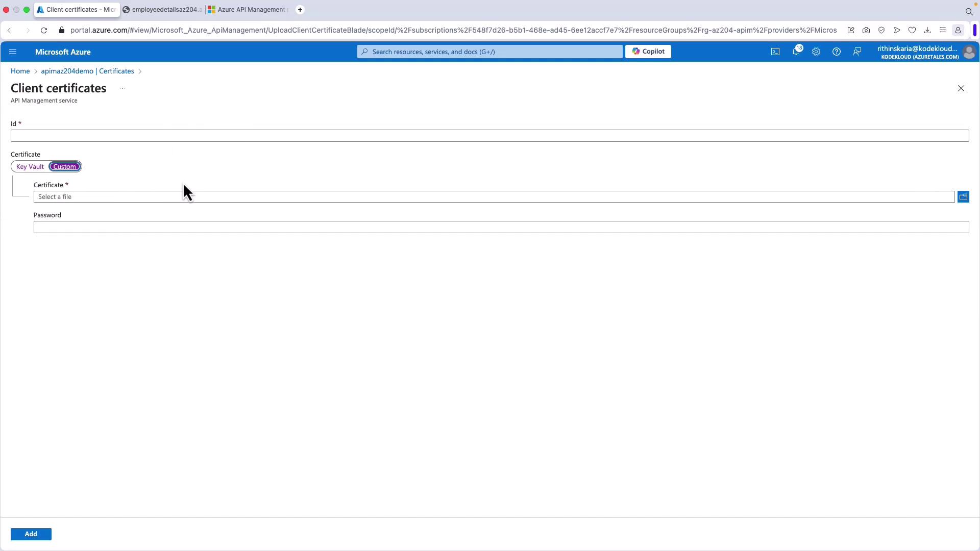Go to apimaz204demo | Certificates breadcrumb

87,71
